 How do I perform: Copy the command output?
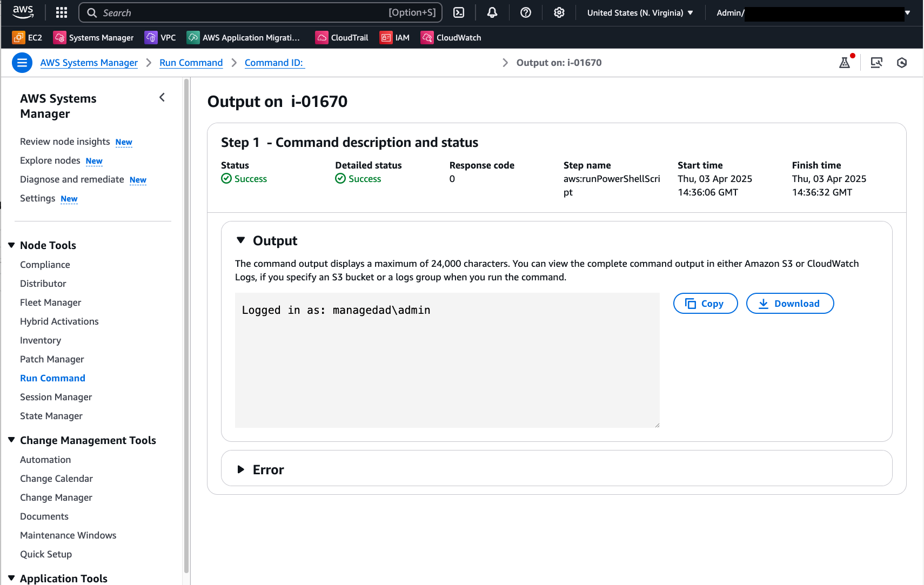pyautogui.click(x=705, y=303)
